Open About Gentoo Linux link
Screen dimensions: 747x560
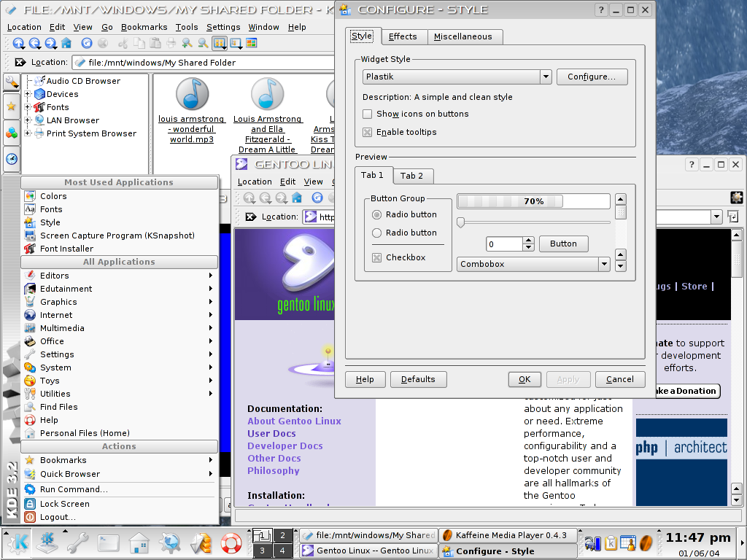295,421
